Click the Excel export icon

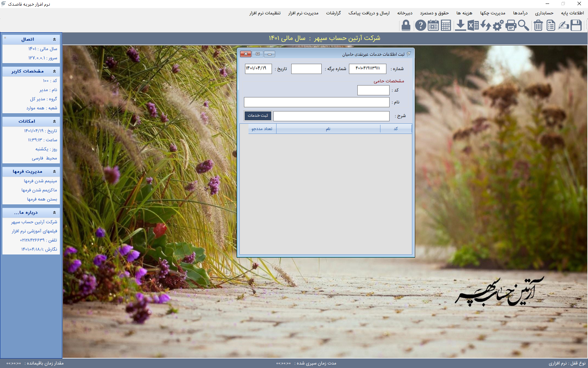tap(473, 26)
